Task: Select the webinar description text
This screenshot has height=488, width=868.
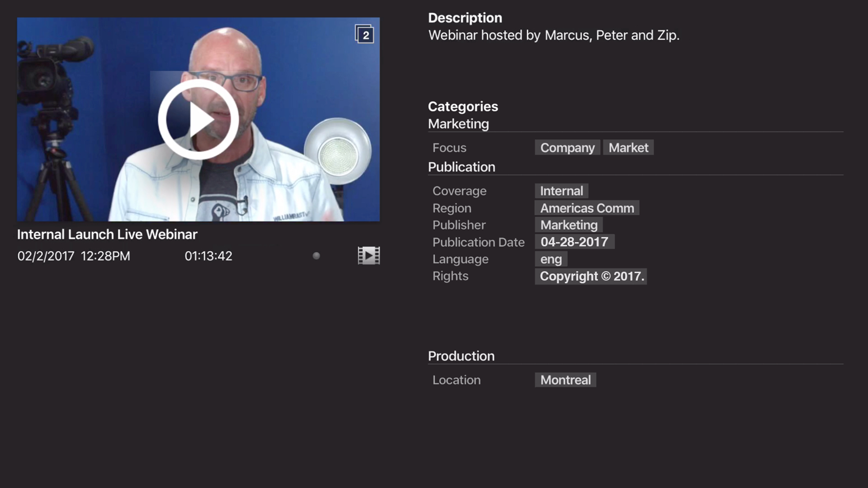Action: (554, 35)
